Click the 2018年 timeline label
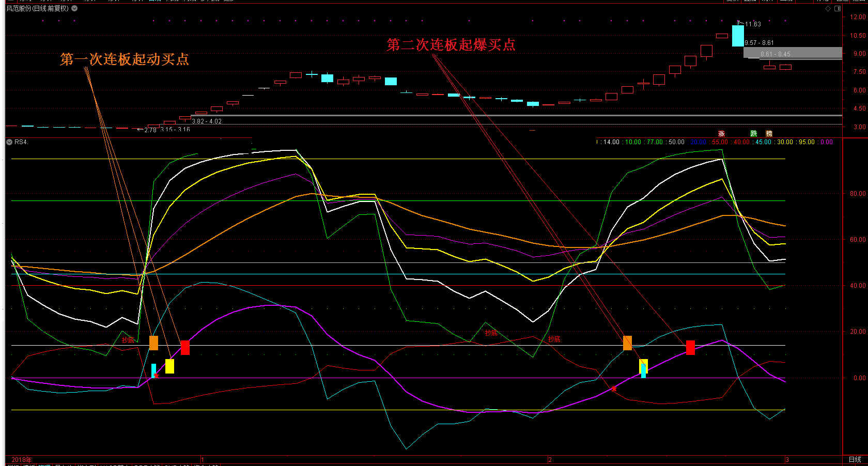 tap(22, 459)
